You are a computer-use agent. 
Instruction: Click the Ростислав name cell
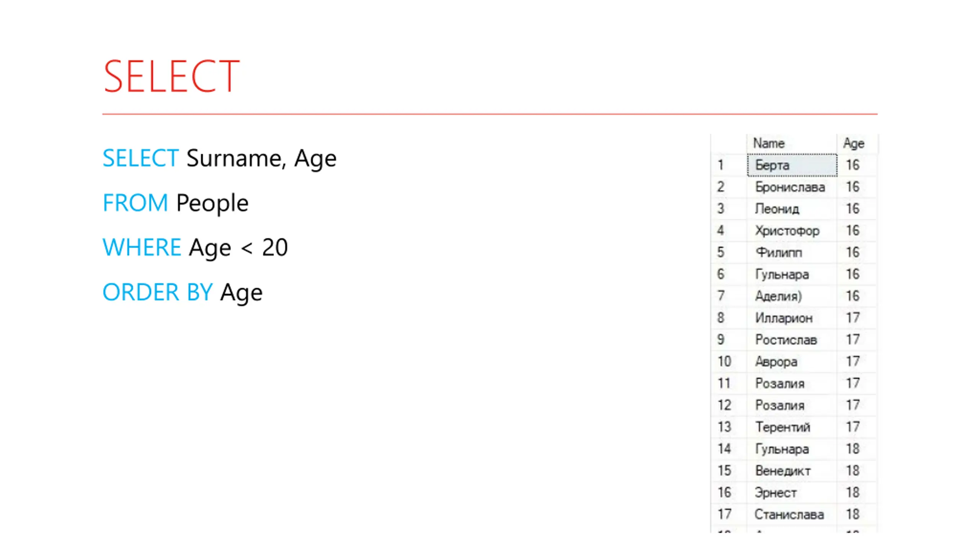[x=792, y=340]
